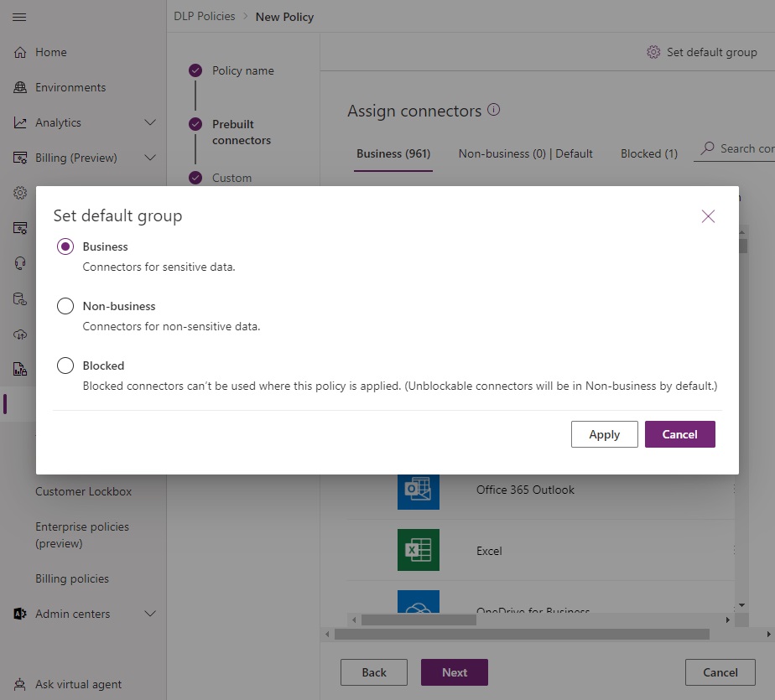This screenshot has height=700, width=775.
Task: Click the Next button
Action: (x=454, y=671)
